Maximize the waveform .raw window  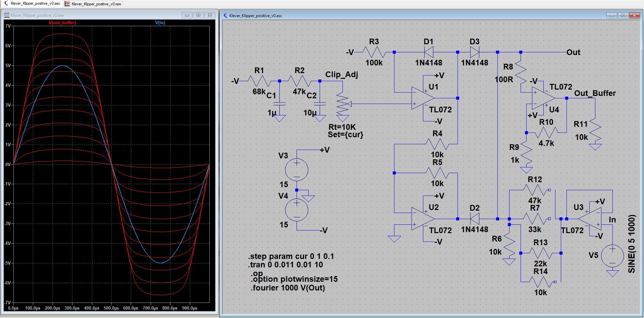coord(198,15)
